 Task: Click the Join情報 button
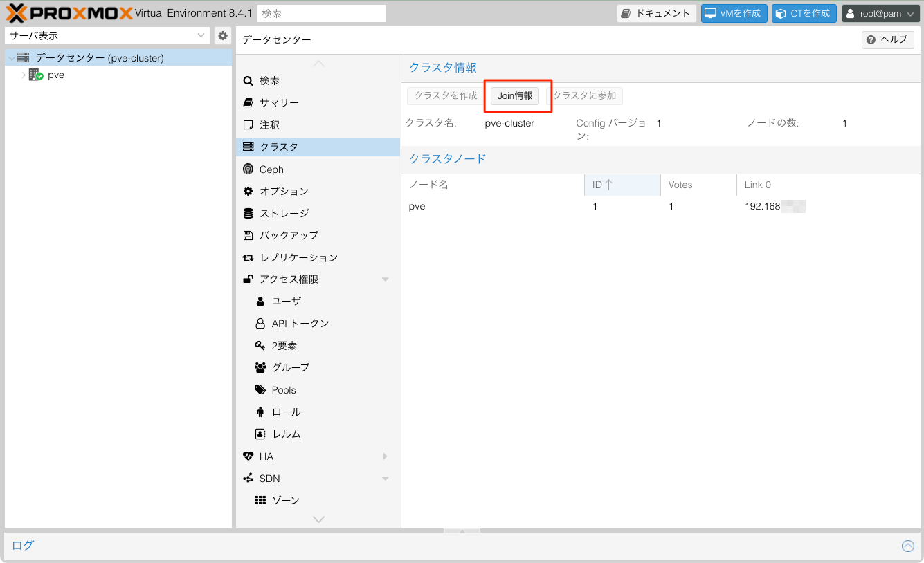pos(515,95)
